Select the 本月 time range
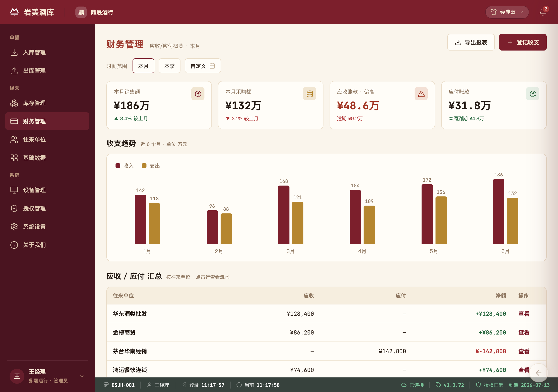Viewport: 558px width, 392px height. pyautogui.click(x=143, y=66)
